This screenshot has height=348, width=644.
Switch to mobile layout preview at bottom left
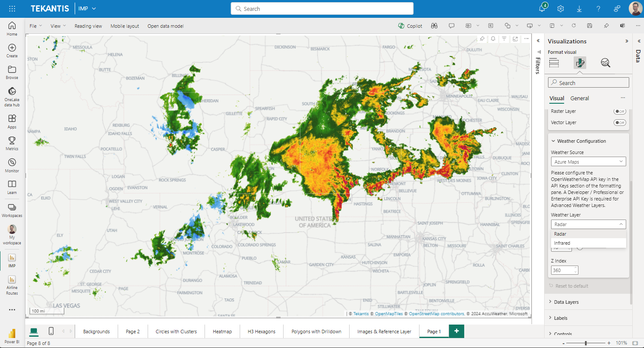(x=51, y=331)
